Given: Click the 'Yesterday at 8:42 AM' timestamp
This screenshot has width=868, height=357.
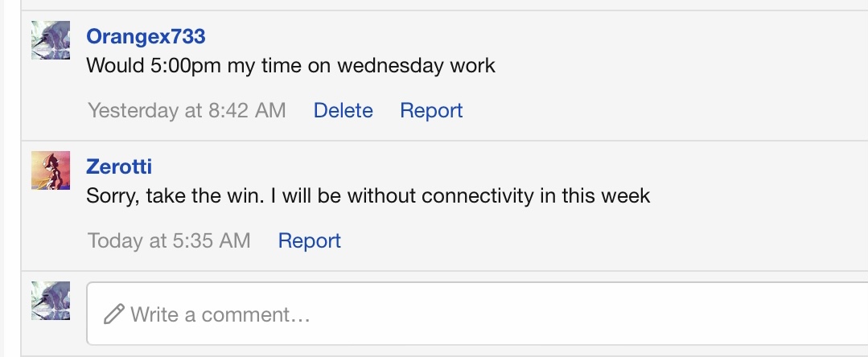Looking at the screenshot, I should (x=187, y=110).
